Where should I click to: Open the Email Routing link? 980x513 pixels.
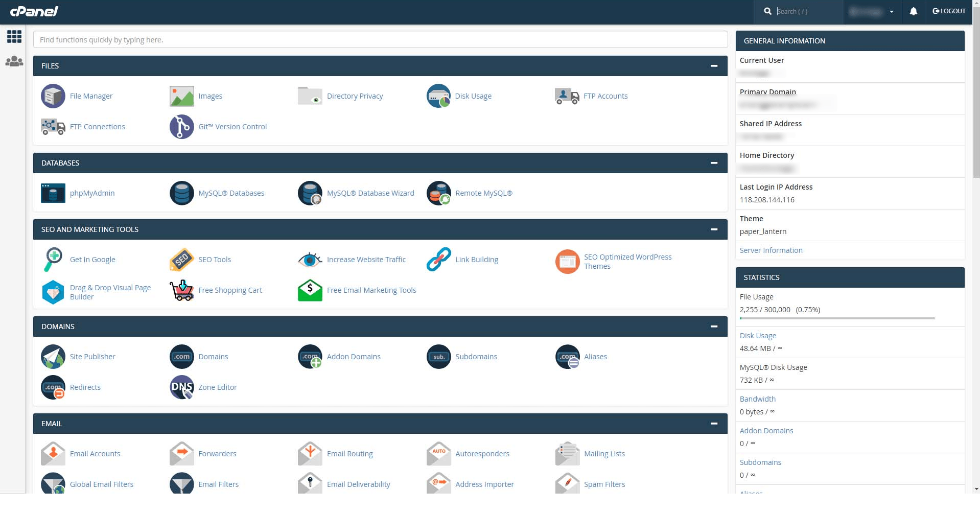tap(350, 454)
